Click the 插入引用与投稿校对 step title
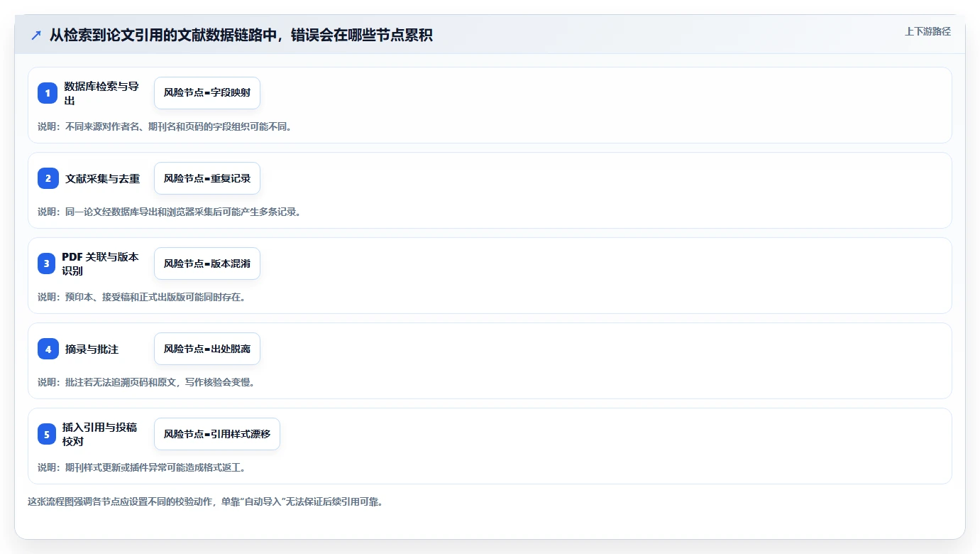This screenshot has height=554, width=980. 100,434
